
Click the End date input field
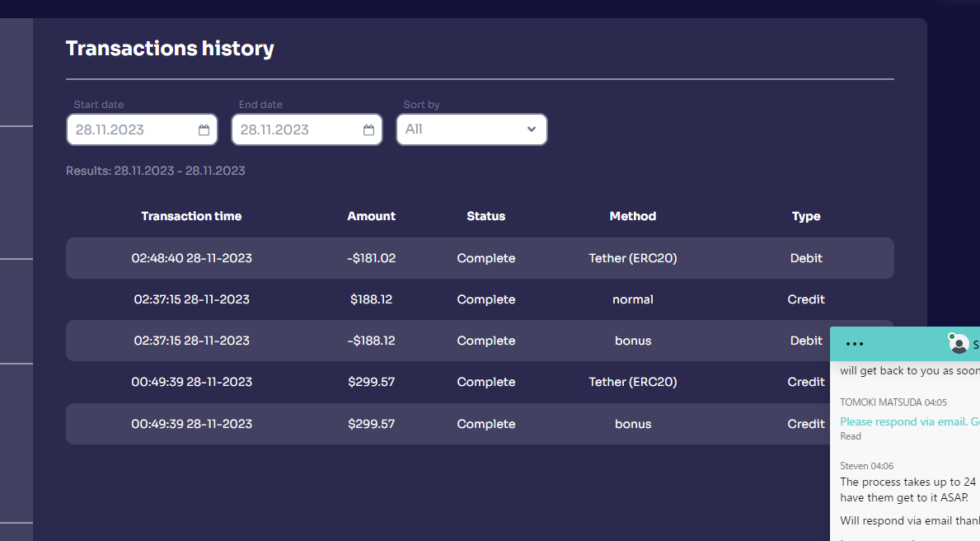tap(297, 129)
